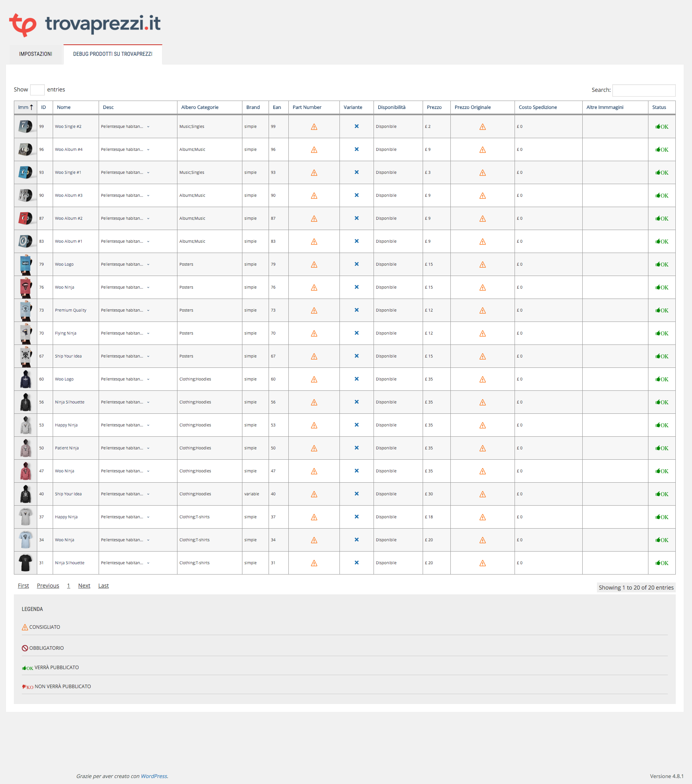Click the Variante X icon for Woo Album #4

[356, 149]
